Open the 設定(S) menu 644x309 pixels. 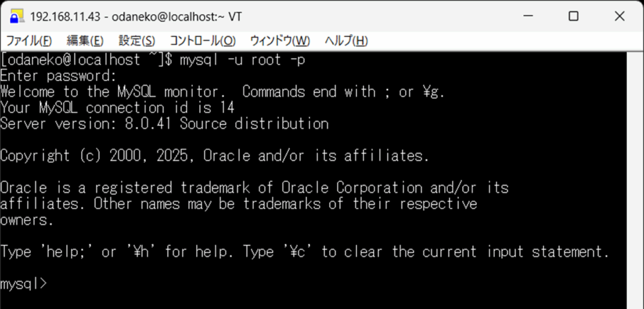pos(136,41)
